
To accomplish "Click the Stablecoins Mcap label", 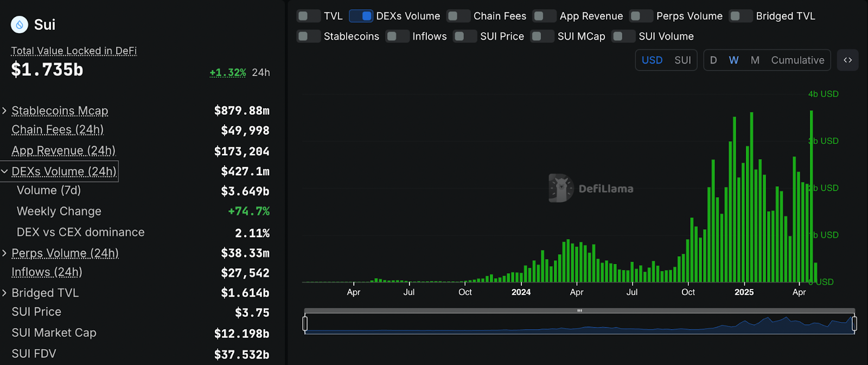I will pos(60,111).
